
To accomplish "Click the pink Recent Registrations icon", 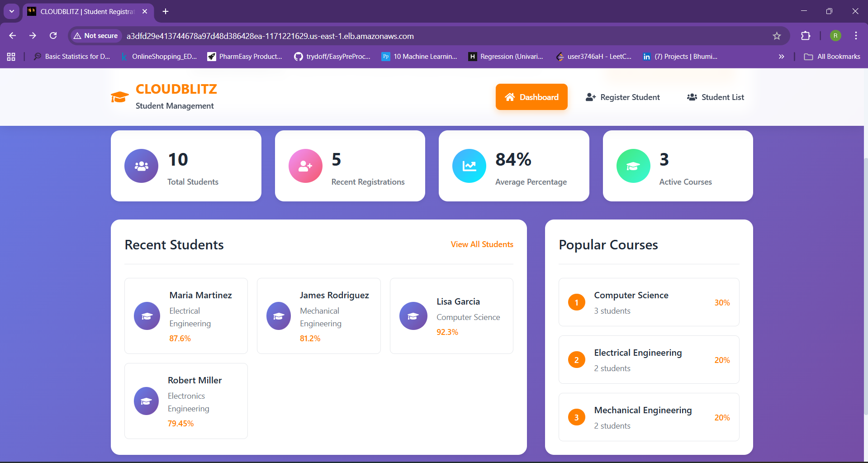I will point(304,166).
